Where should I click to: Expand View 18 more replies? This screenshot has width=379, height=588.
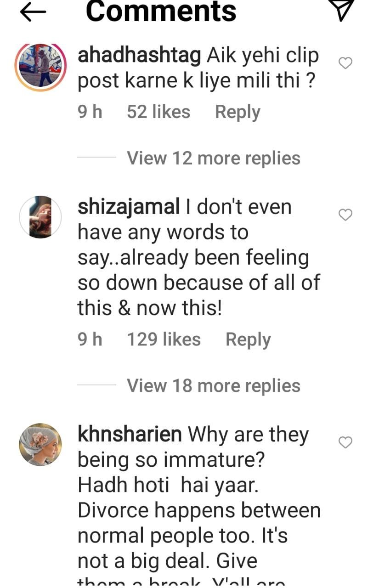(213, 386)
